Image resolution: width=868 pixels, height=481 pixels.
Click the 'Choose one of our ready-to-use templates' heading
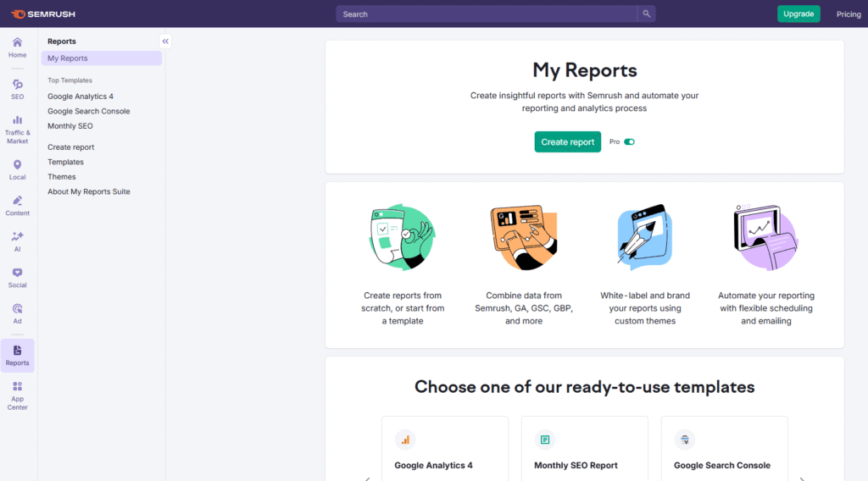coord(585,387)
